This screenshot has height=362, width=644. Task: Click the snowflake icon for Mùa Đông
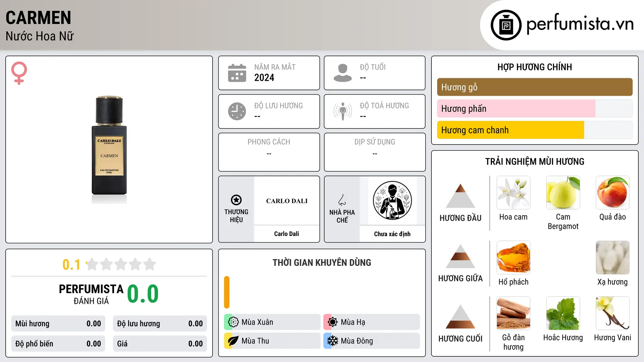333,341
